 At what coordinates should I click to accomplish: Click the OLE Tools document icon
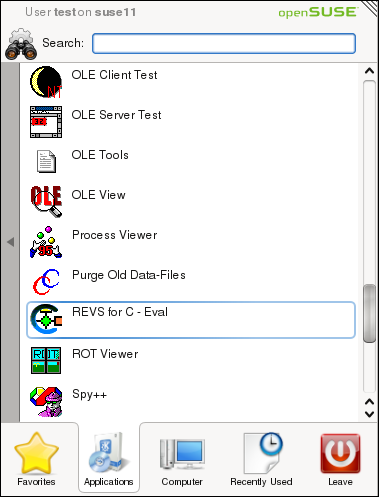(46, 162)
